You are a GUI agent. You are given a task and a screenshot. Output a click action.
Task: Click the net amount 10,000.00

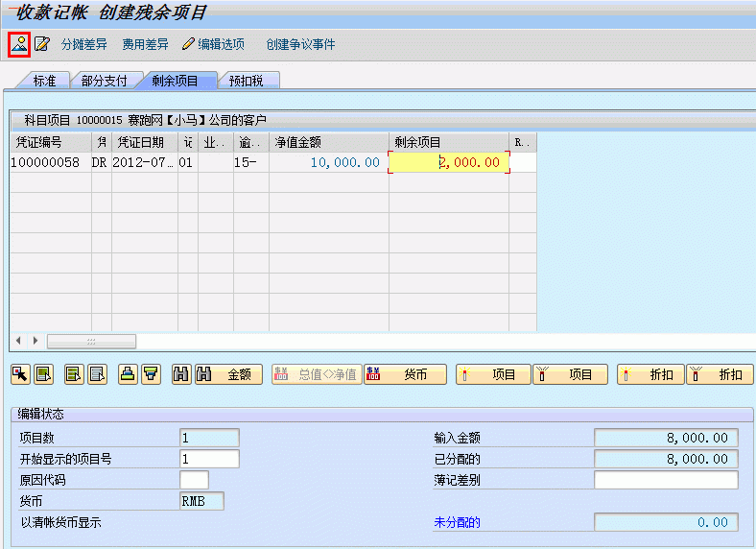pos(329,162)
